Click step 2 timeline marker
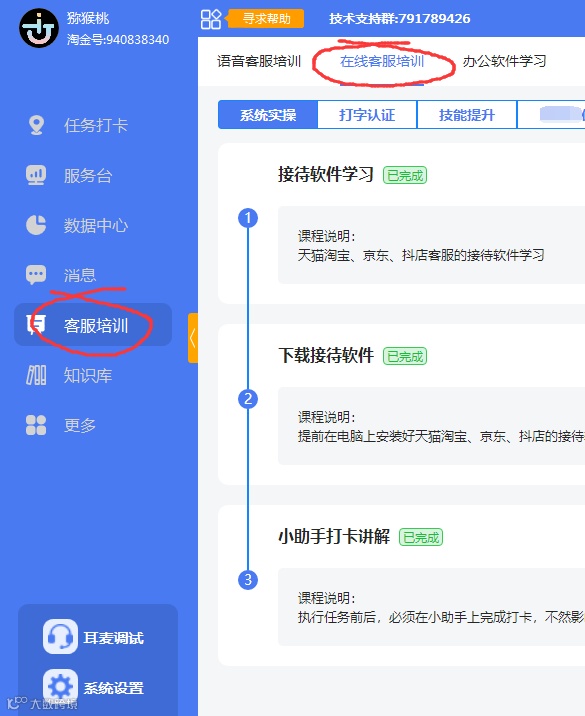The image size is (585, 716). 248,399
